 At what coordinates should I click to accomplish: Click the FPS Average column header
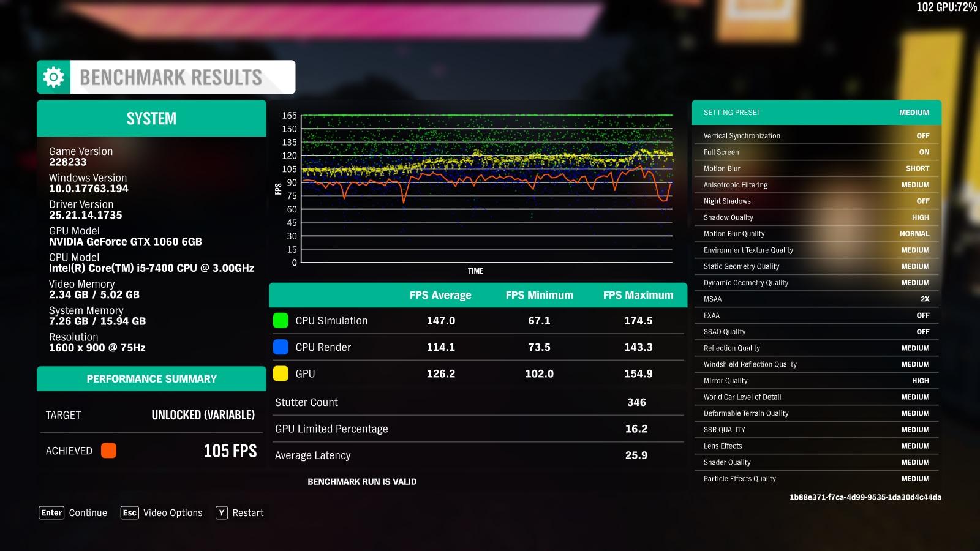440,295
